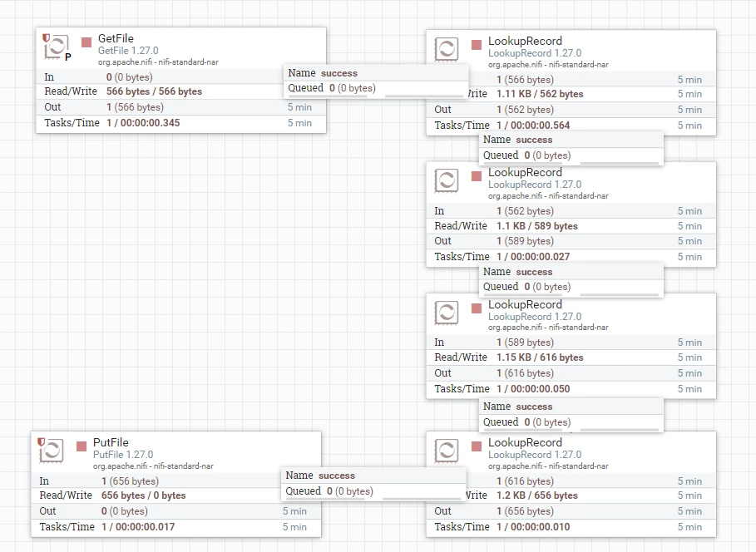
Task: Select the success connection leaving GetFile
Action: pyautogui.click(x=376, y=81)
